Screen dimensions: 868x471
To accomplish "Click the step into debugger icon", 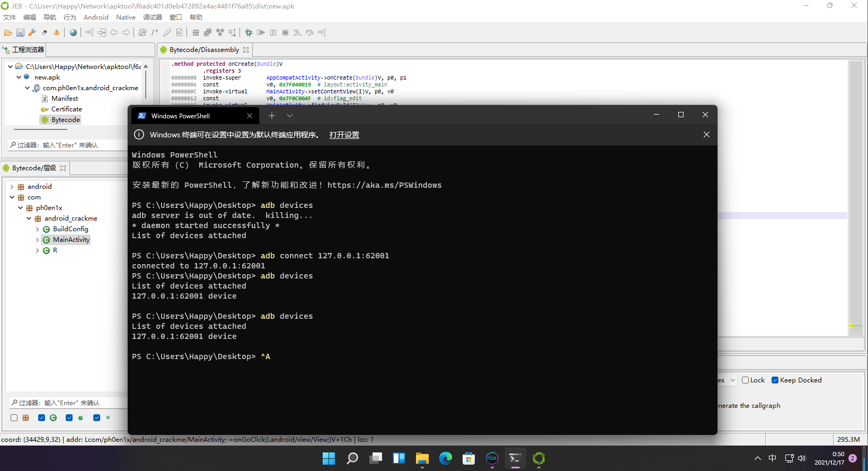I will click(x=297, y=33).
